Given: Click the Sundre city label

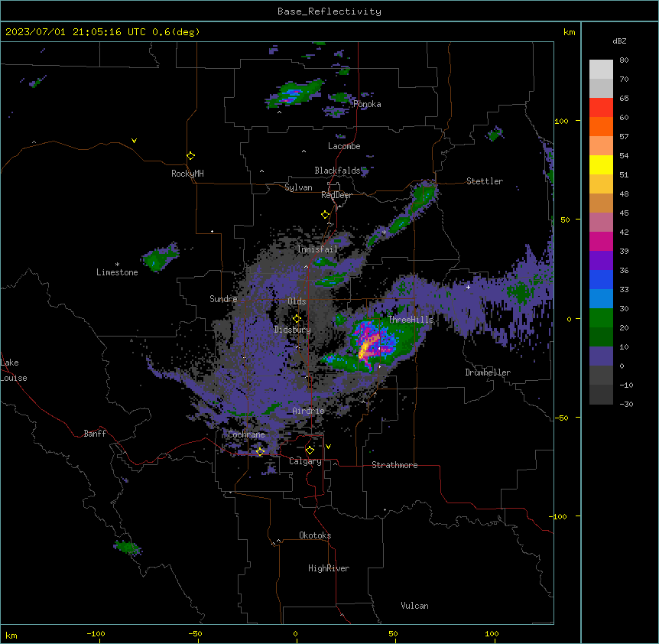Looking at the screenshot, I should pos(223,299).
